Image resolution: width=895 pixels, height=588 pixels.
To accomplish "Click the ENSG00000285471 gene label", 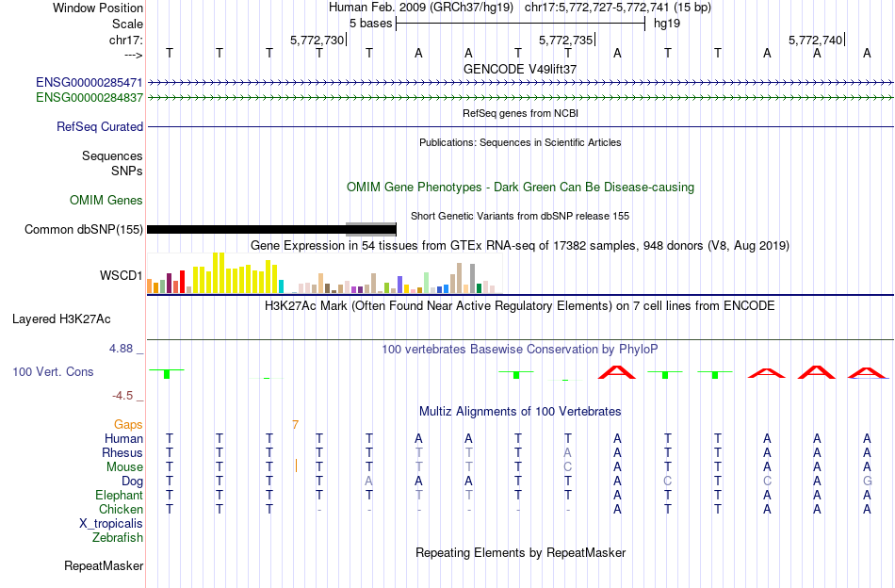I will [x=89, y=83].
